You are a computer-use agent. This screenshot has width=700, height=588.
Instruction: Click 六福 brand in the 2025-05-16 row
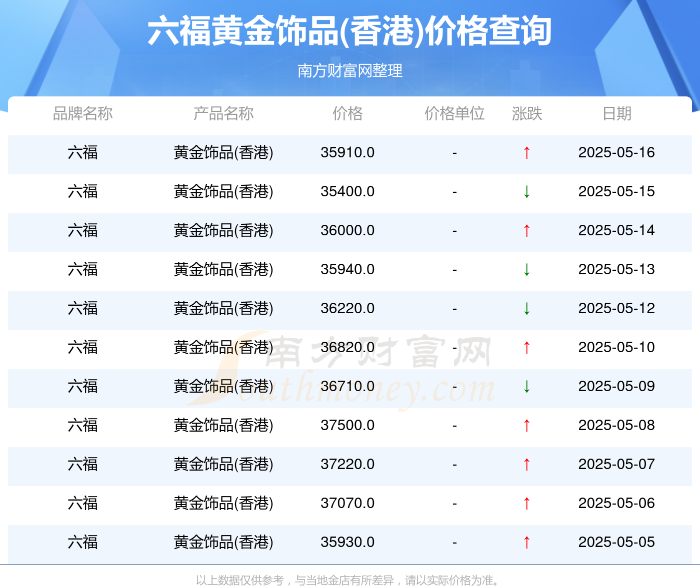pos(82,152)
